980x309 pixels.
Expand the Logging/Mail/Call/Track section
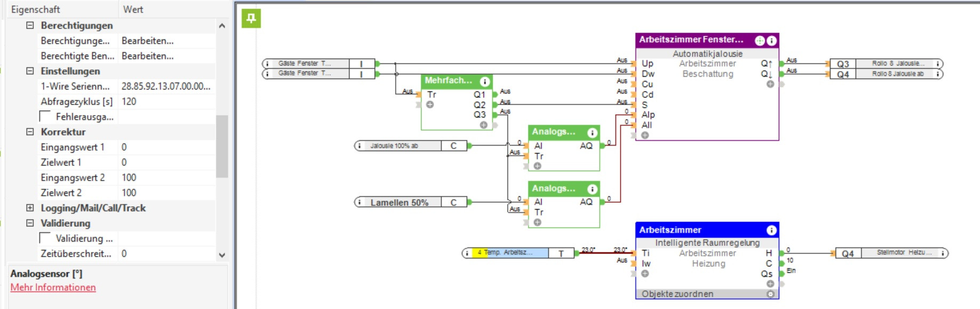(x=30, y=208)
